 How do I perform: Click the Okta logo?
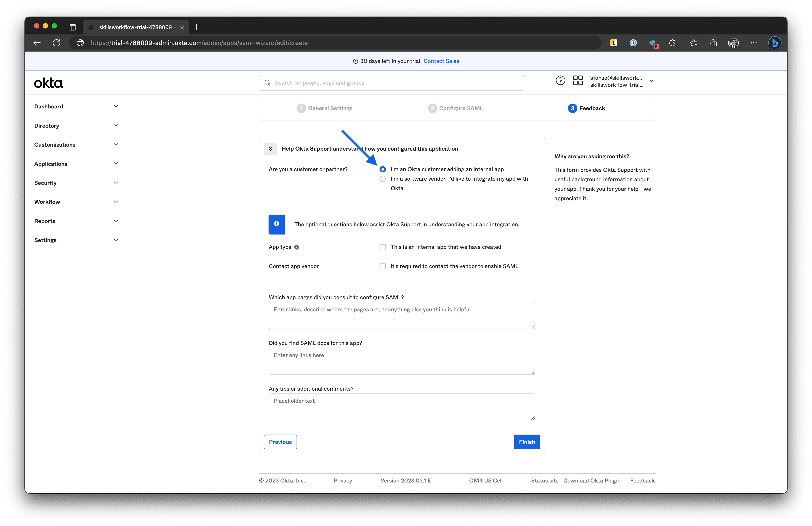[x=49, y=83]
